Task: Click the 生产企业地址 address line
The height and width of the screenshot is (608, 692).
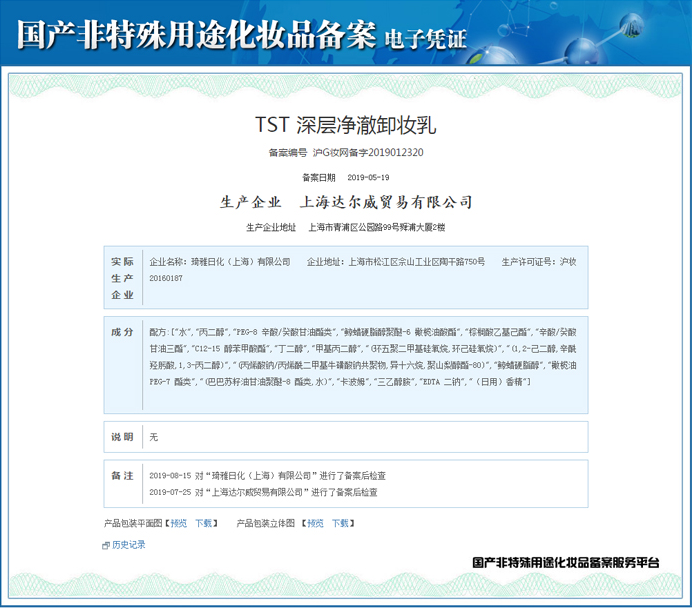Action: [346, 228]
